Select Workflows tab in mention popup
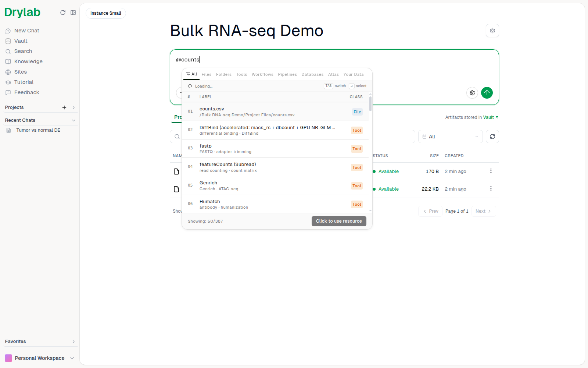588x368 pixels. pos(262,74)
